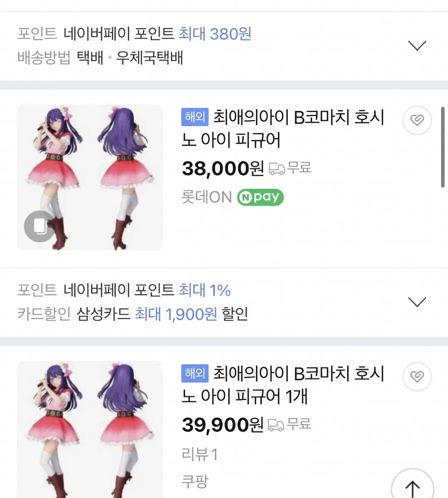Click the Npay badge next to 롯데ON
The width and height of the screenshot is (448, 498).
[260, 197]
